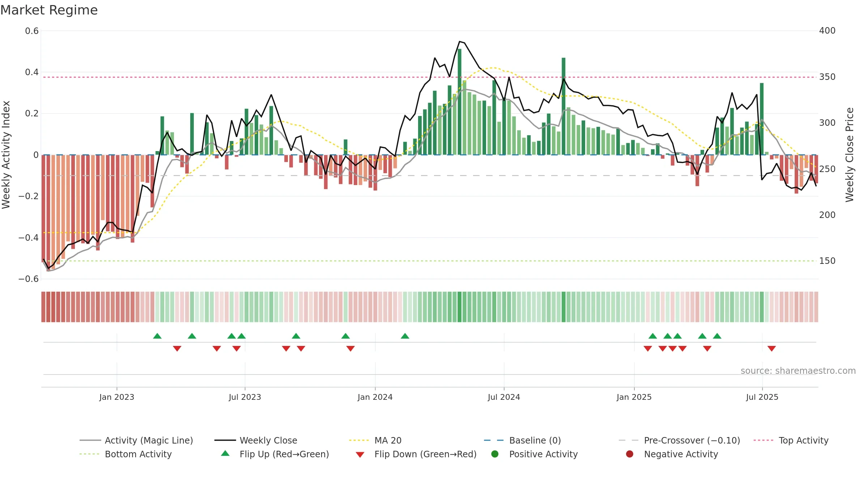The image size is (868, 488).
Task: Click the 400 price axis tick label
Action: point(827,31)
